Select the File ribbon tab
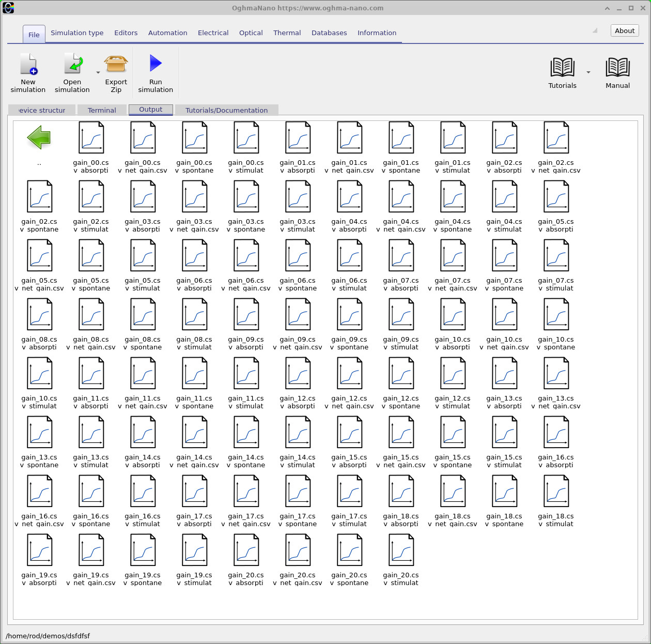651x644 pixels. pos(34,35)
